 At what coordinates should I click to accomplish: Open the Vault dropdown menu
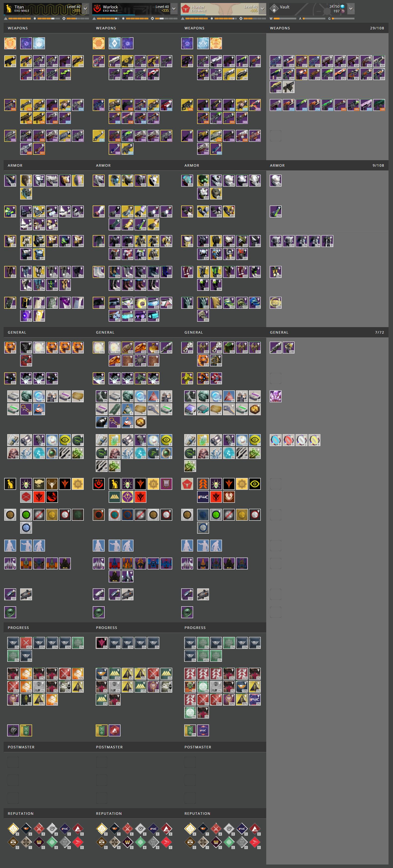click(x=351, y=8)
